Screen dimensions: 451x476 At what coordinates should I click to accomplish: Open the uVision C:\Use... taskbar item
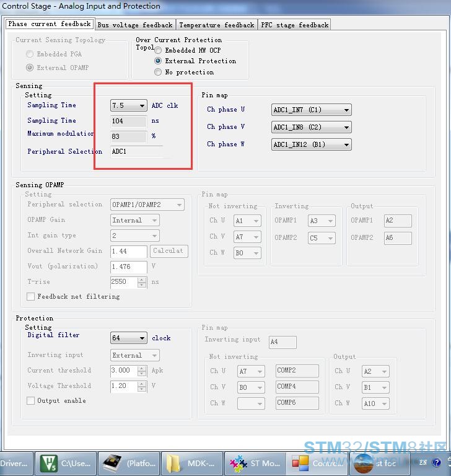(x=66, y=464)
